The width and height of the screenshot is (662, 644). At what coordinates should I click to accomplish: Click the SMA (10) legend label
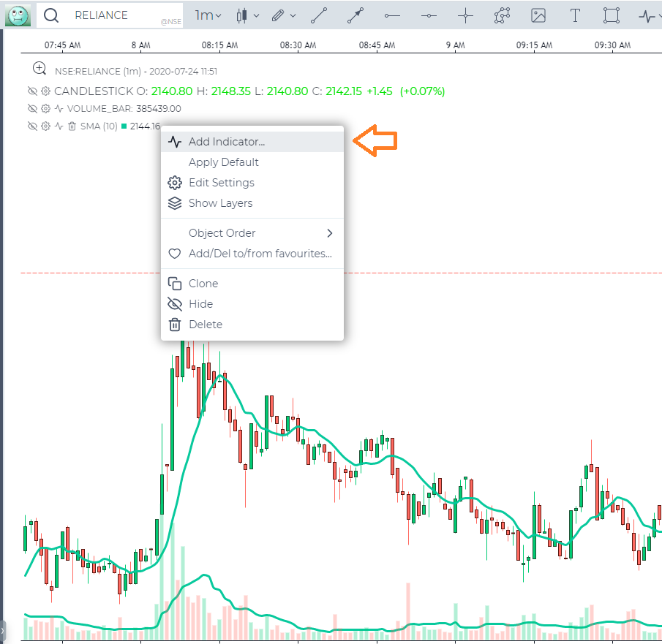[99, 126]
